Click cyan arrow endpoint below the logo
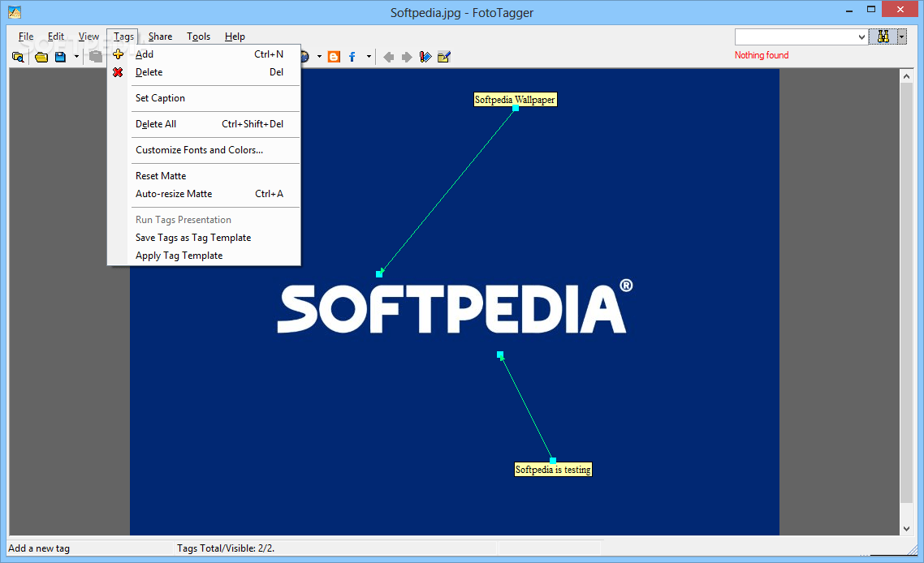 click(x=500, y=355)
